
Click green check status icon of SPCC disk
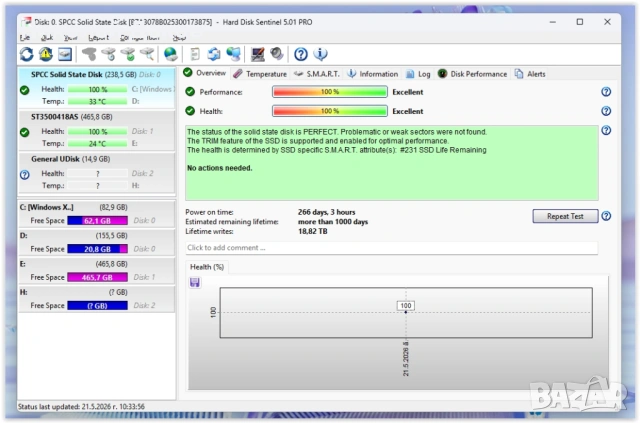[x=24, y=90]
